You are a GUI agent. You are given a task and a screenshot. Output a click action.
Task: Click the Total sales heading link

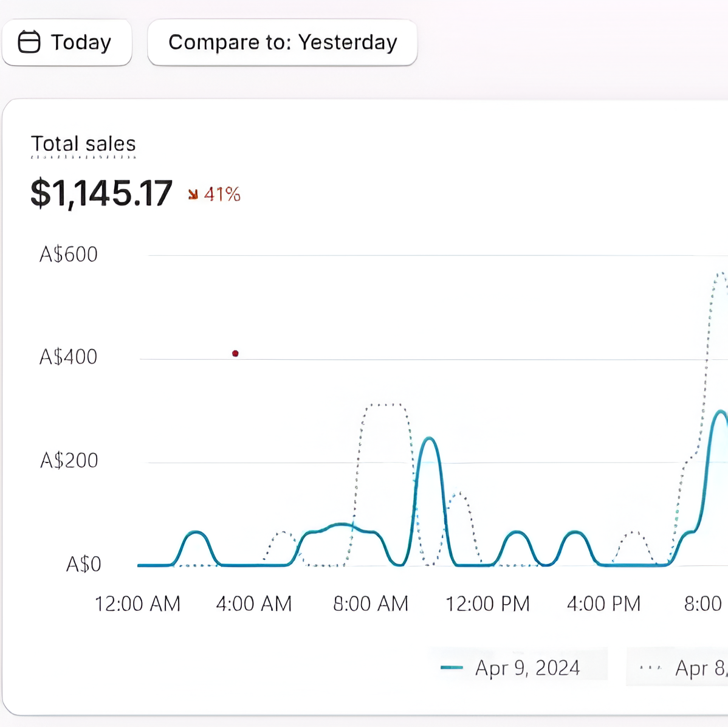tap(83, 144)
